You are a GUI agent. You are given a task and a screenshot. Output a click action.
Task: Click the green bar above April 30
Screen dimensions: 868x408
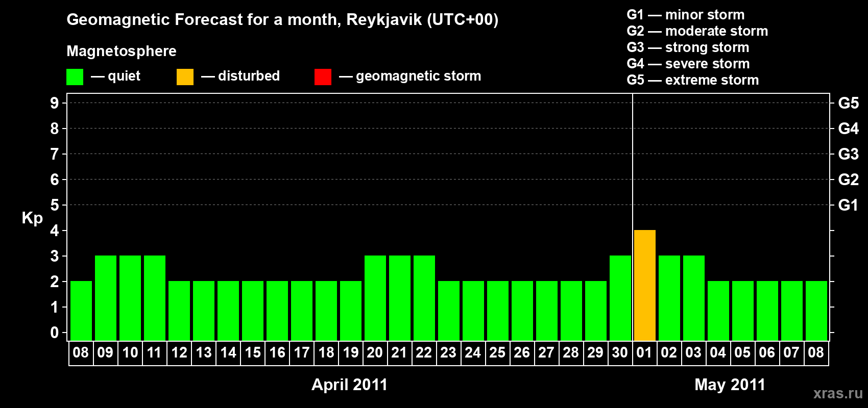coord(620,298)
